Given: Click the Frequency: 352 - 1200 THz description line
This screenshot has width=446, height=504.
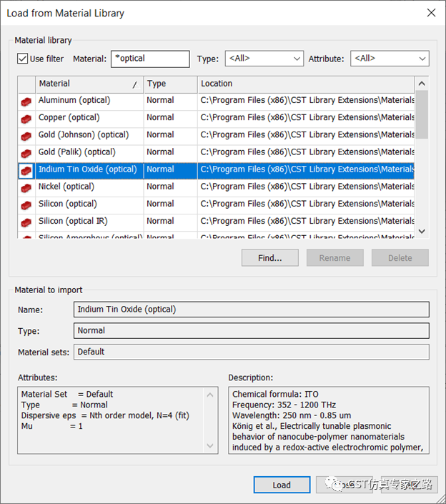Looking at the screenshot, I should tap(284, 405).
